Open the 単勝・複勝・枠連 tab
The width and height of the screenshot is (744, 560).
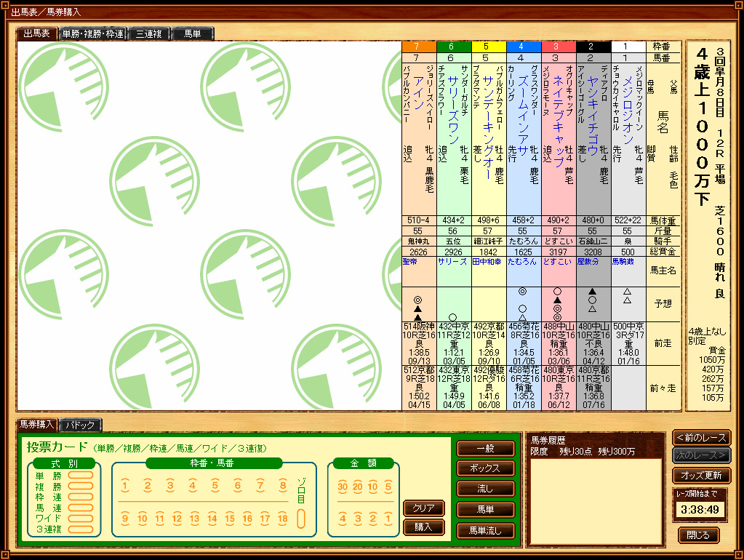click(93, 33)
